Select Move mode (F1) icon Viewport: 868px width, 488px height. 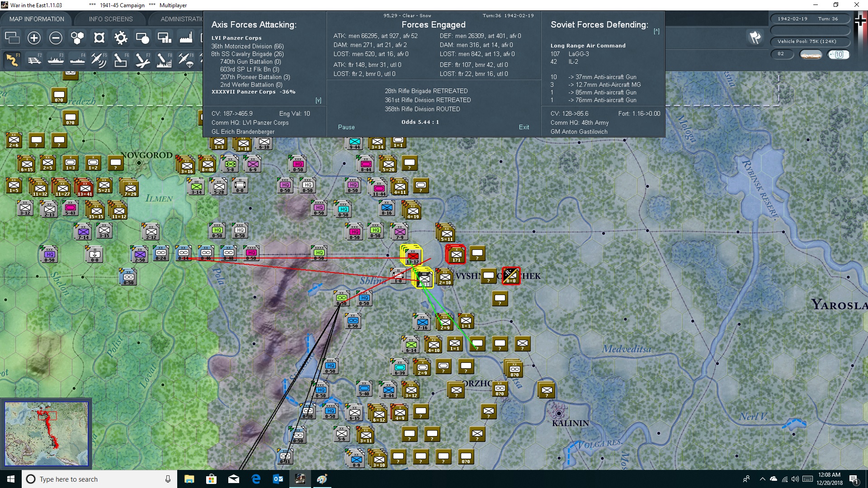click(x=12, y=60)
